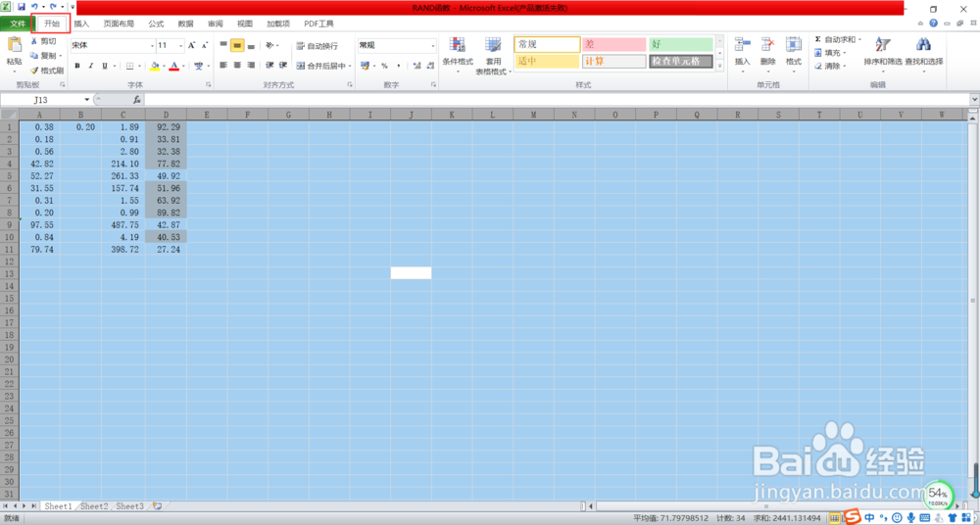Activate the Format Painter (格式刷)
The image size is (980, 525).
[47, 70]
